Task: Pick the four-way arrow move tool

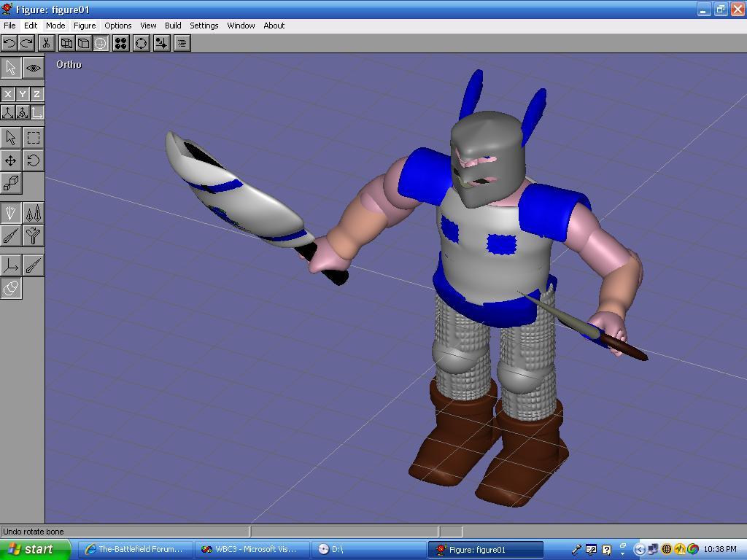Action: (x=10, y=160)
